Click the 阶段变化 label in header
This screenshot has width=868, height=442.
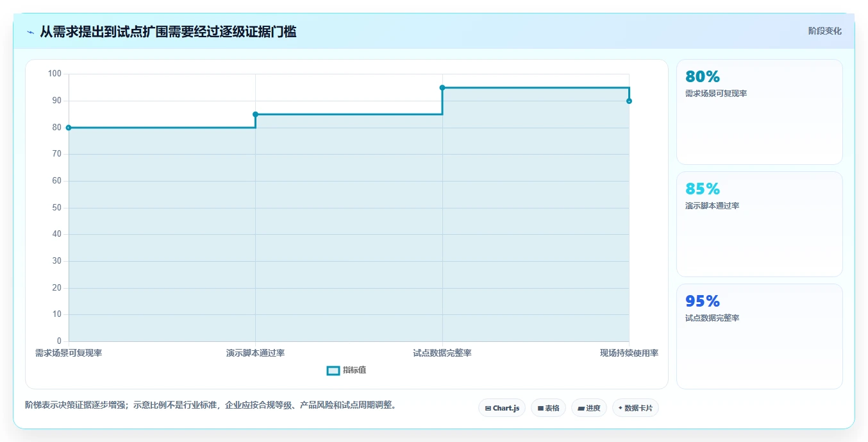click(x=824, y=31)
